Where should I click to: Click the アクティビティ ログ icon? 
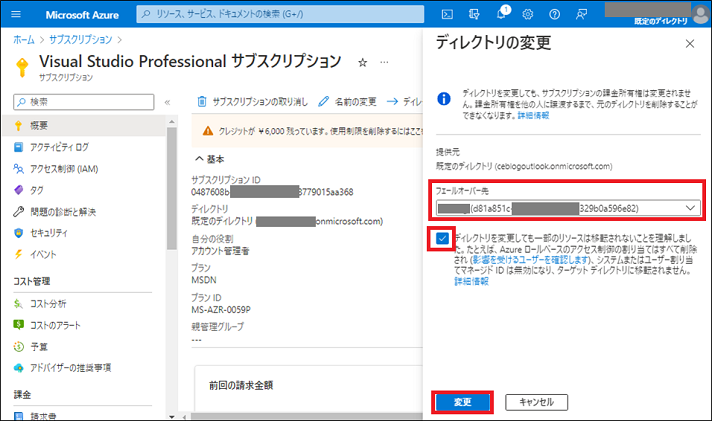point(18,147)
